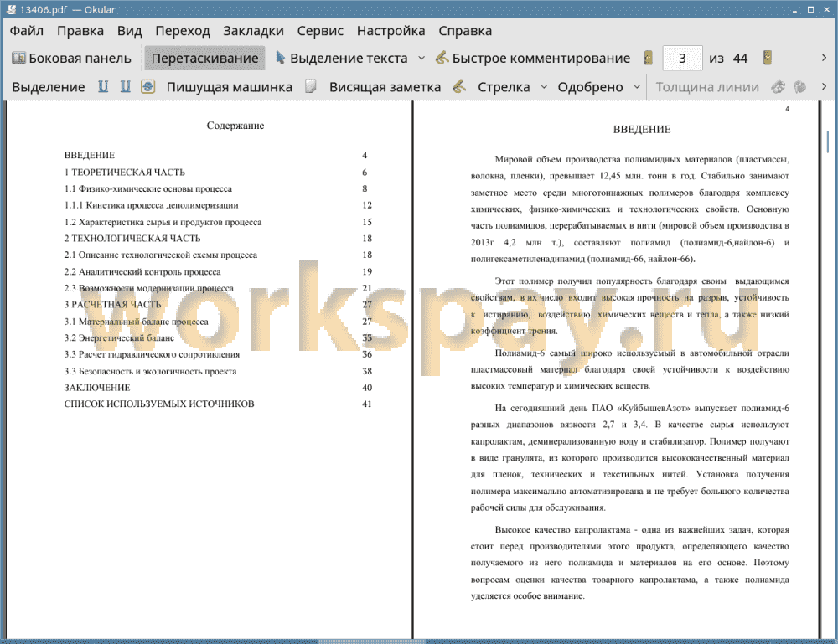Click the sidebar panel icon next to Боковая панель
This screenshot has height=644, width=838.
[x=18, y=59]
